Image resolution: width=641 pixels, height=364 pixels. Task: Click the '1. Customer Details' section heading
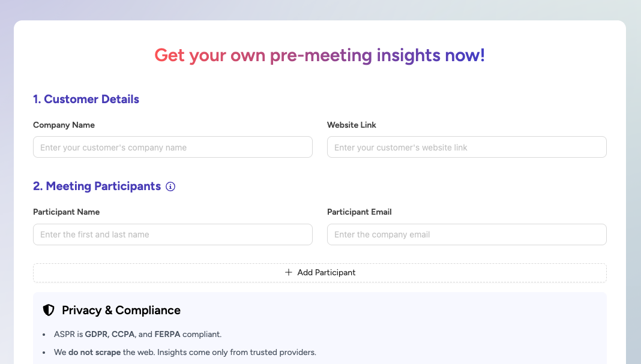pos(86,100)
